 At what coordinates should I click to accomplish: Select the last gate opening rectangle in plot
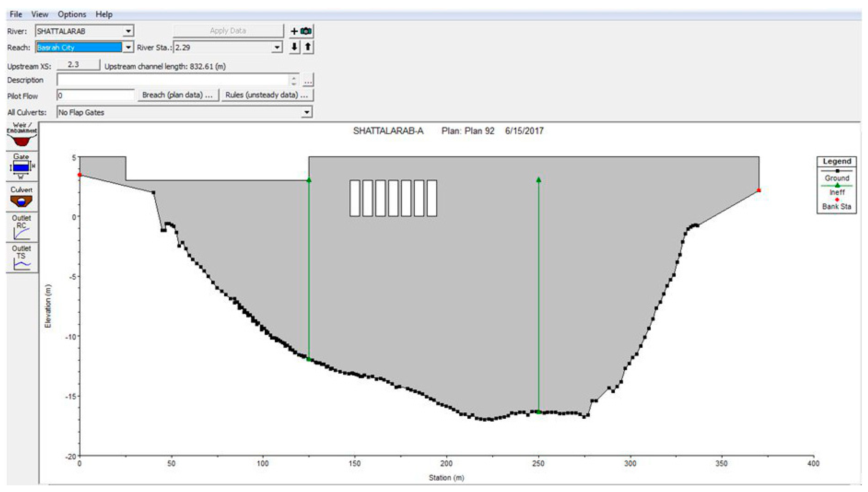tap(432, 198)
